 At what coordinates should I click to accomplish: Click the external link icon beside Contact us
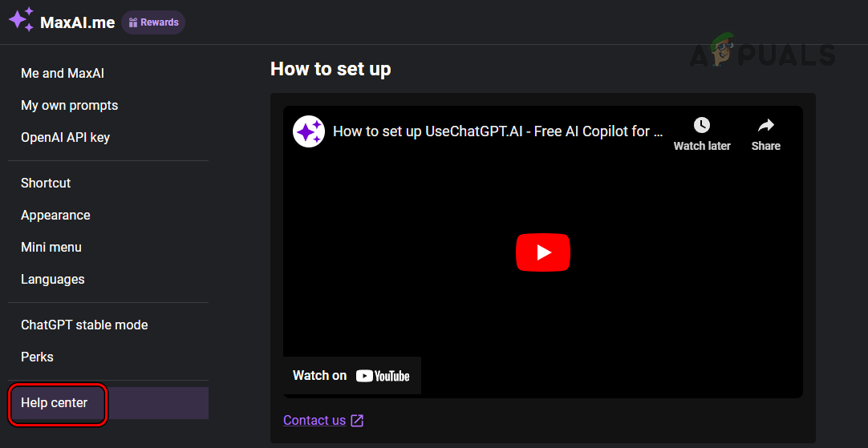point(358,420)
